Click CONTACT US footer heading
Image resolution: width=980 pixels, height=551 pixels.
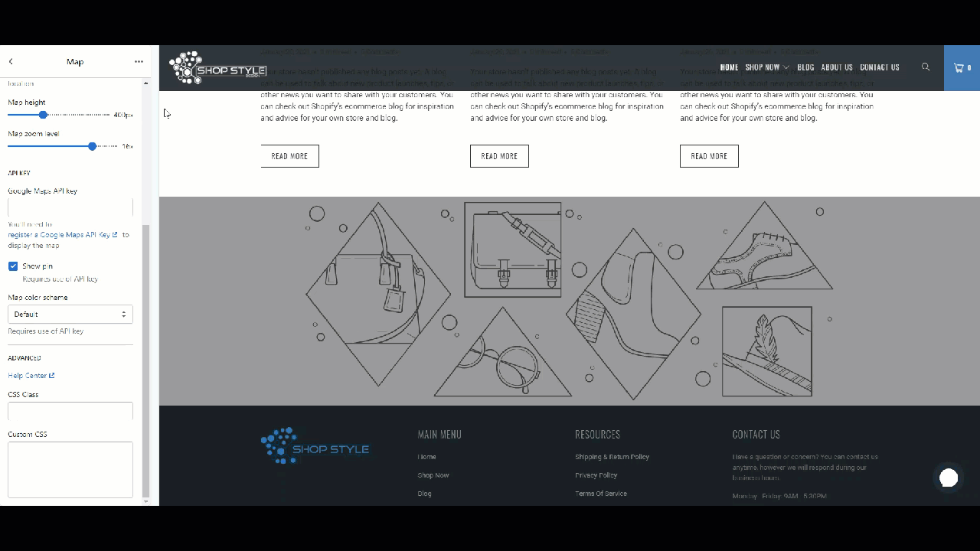[756, 435]
